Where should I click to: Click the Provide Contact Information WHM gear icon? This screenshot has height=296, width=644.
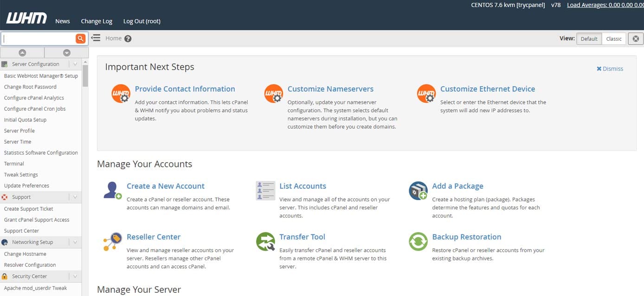click(121, 94)
